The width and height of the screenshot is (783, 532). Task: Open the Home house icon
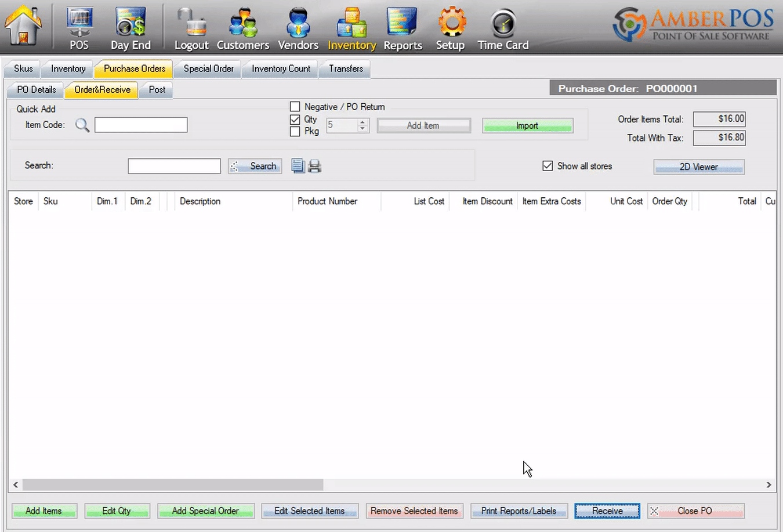(23, 26)
